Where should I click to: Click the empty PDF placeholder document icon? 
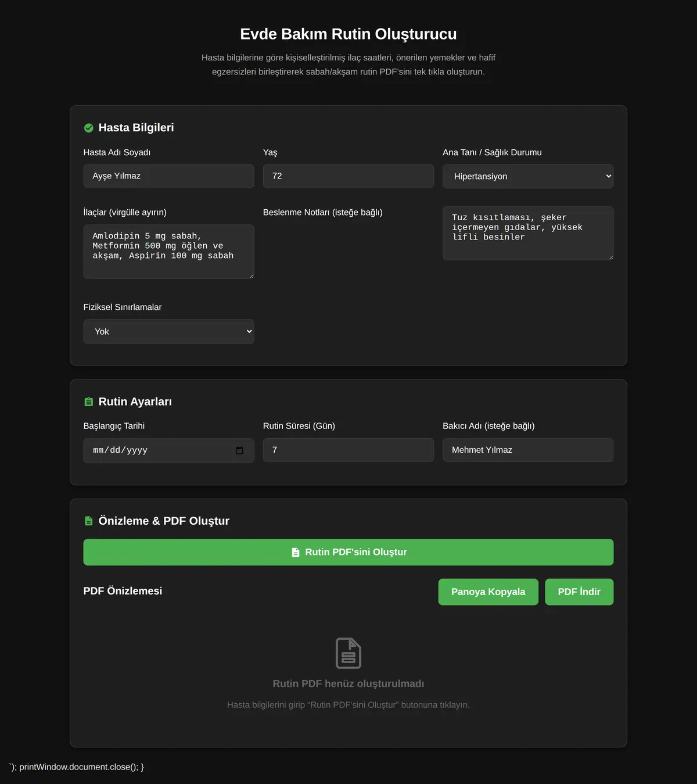tap(348, 653)
